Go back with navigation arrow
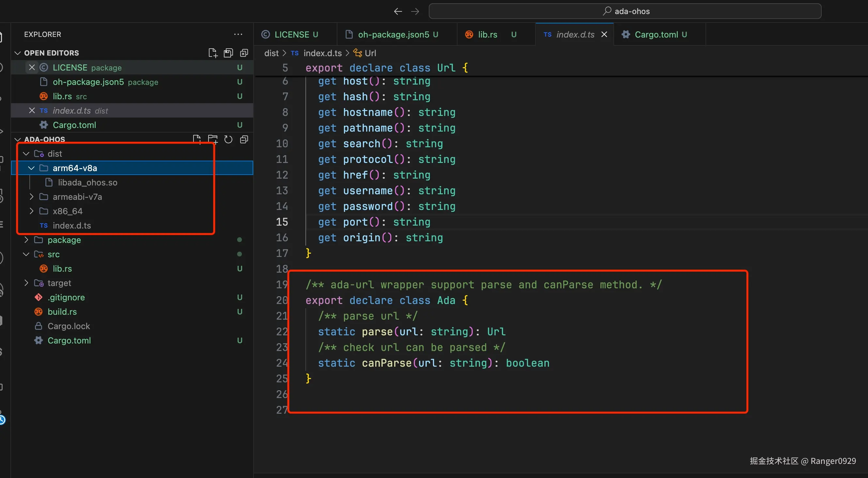868x478 pixels. click(x=398, y=11)
